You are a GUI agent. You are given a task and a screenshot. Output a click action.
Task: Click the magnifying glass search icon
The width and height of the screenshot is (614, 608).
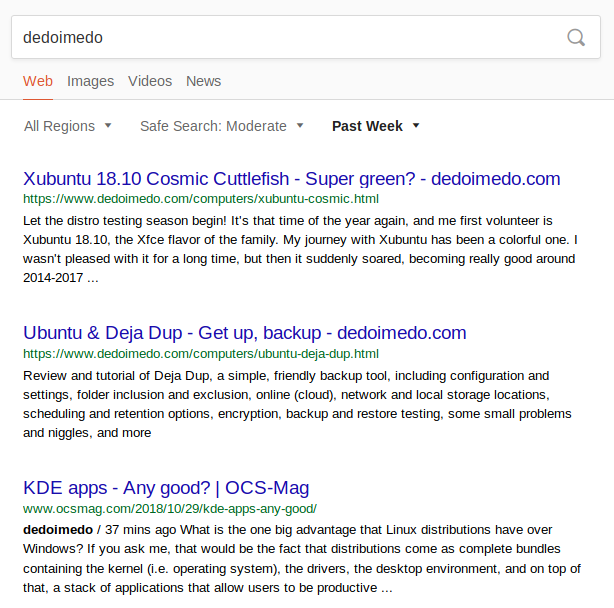576,38
